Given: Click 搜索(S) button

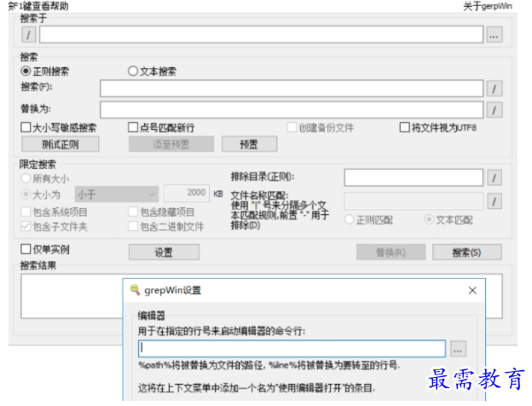Looking at the screenshot, I should [x=467, y=252].
